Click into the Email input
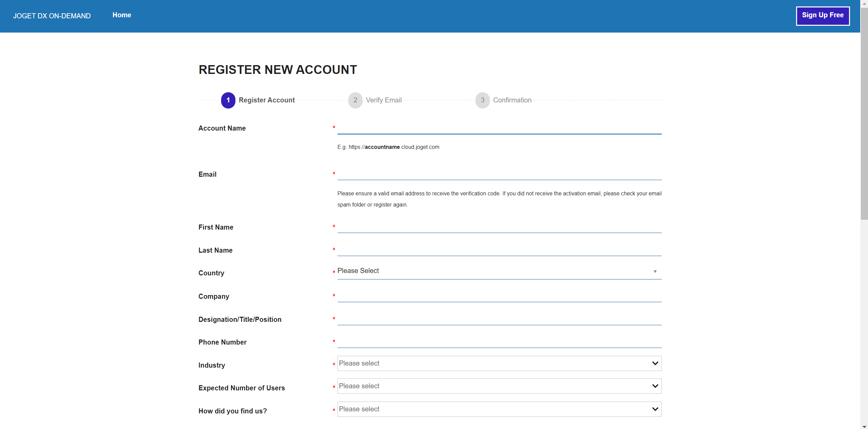This screenshot has height=429, width=868. 499,174
